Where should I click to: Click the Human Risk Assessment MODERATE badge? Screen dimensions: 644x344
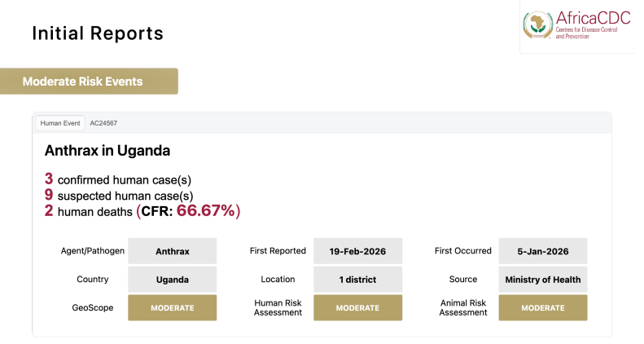[x=357, y=308]
